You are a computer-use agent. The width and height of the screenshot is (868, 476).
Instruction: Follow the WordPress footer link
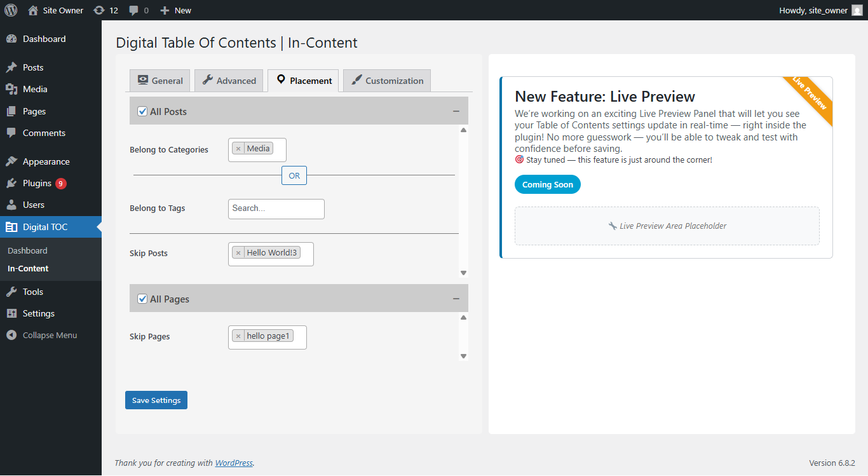[x=234, y=463]
